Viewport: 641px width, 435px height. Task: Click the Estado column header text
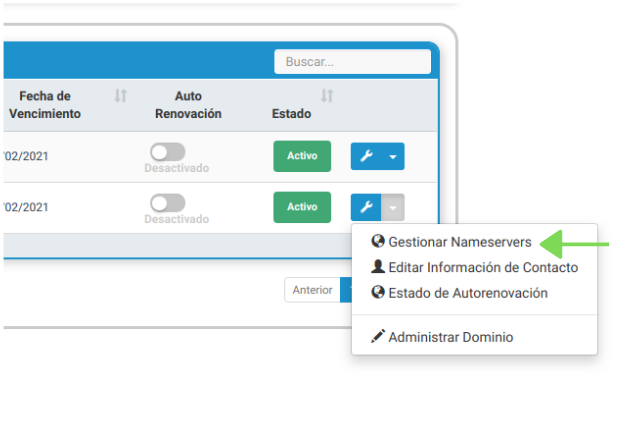(291, 114)
